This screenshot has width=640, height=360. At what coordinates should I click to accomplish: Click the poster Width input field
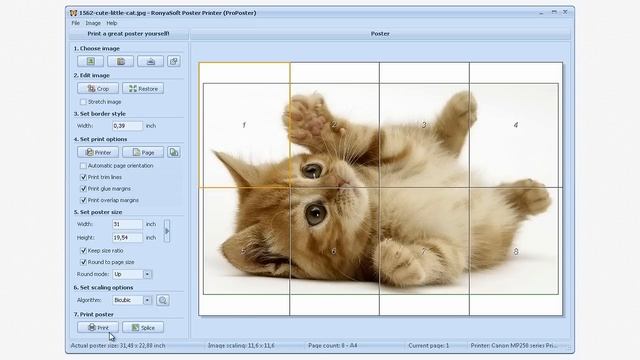[x=127, y=224]
